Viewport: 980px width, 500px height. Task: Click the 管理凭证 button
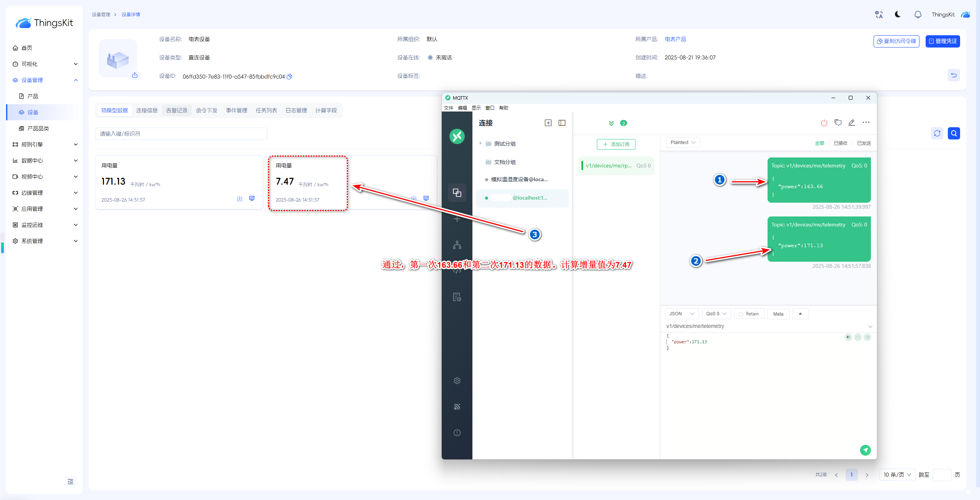(x=942, y=41)
